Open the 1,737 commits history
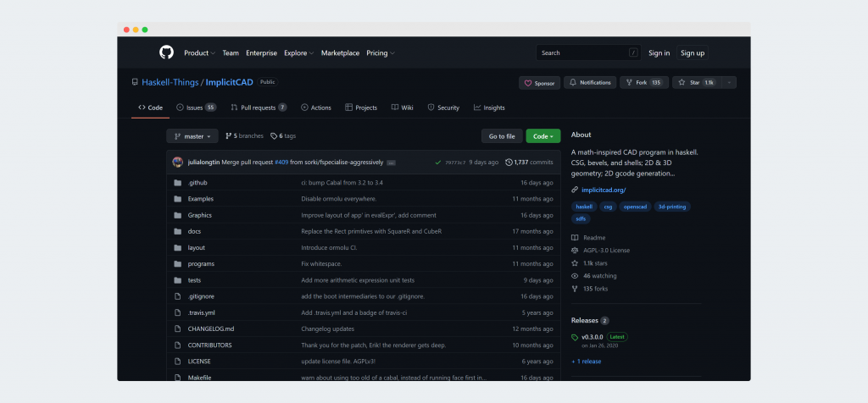 pyautogui.click(x=529, y=163)
